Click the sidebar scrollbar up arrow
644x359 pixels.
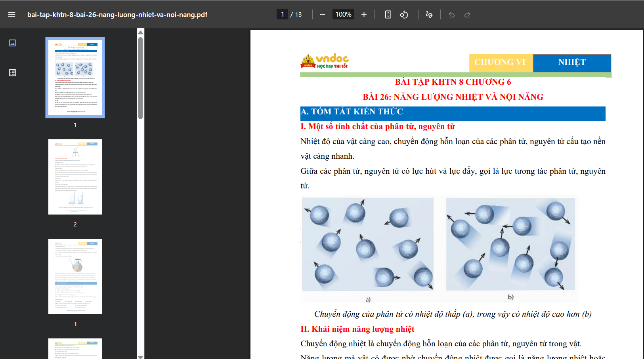pyautogui.click(x=140, y=32)
